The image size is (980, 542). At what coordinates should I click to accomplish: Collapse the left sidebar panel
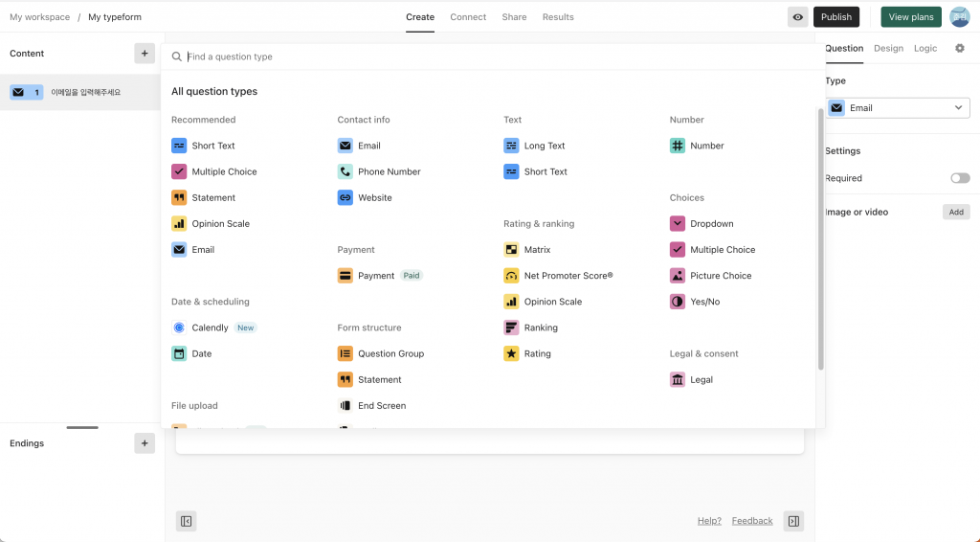tap(187, 521)
